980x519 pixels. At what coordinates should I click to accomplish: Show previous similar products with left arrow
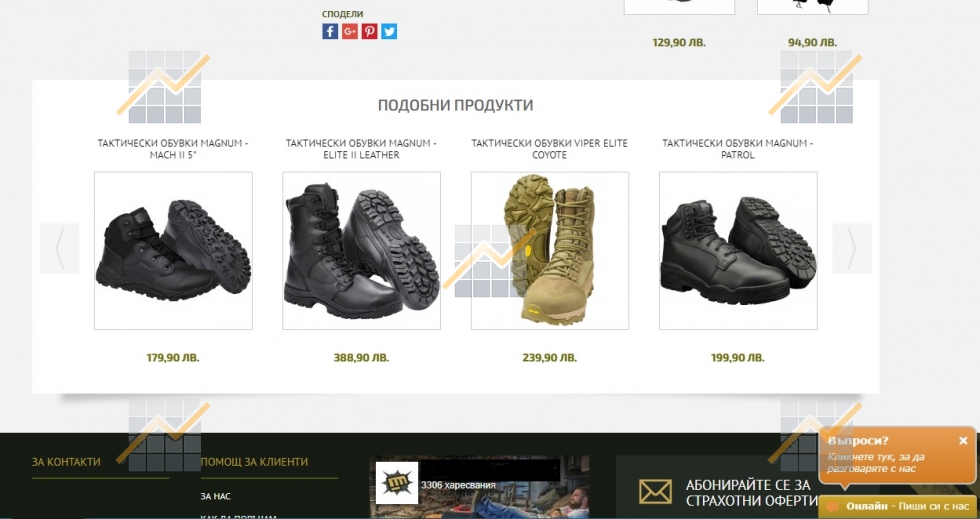tap(59, 248)
